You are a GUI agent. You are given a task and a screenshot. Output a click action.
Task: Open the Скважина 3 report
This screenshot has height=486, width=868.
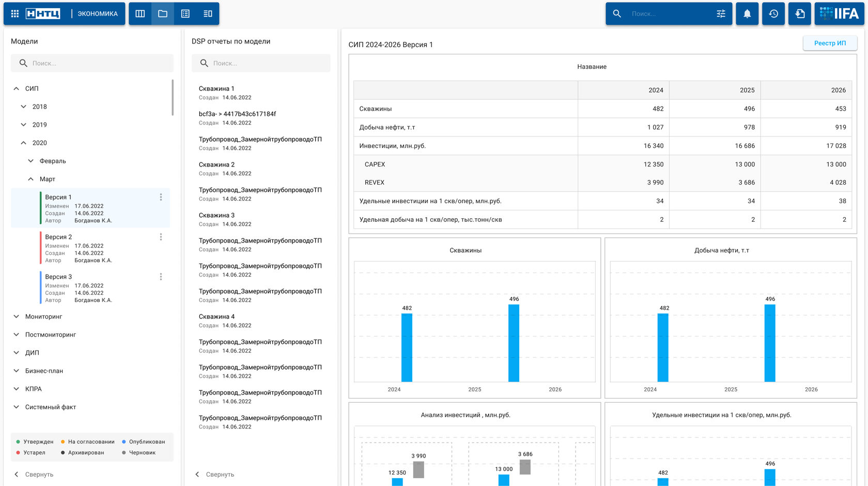[x=216, y=216]
